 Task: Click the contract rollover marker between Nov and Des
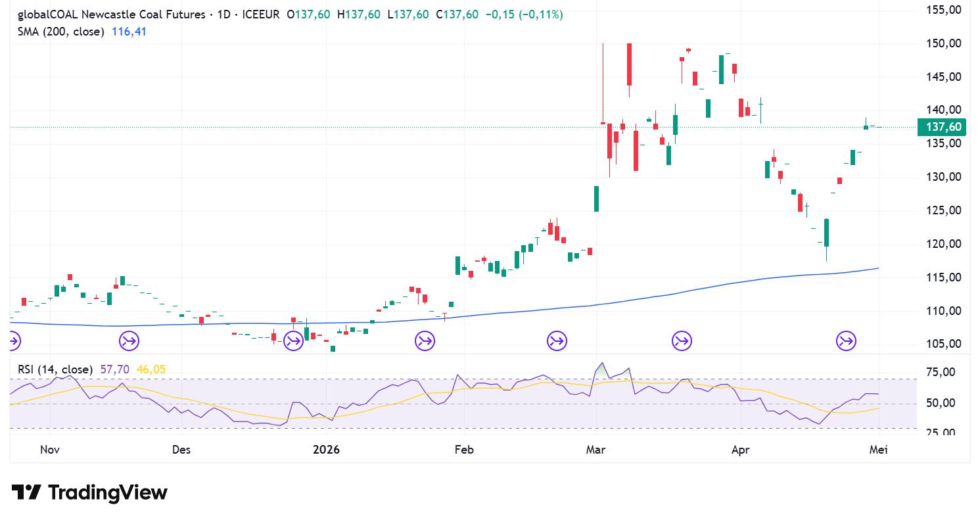click(129, 341)
